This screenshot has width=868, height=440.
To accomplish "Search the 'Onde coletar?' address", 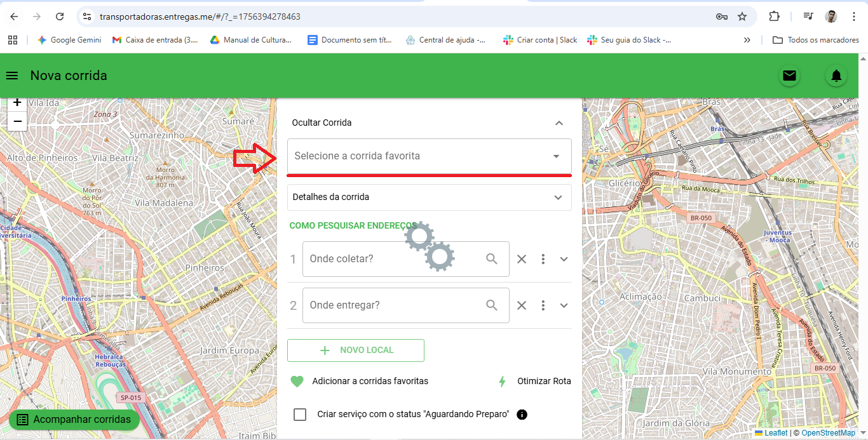I will (491, 259).
